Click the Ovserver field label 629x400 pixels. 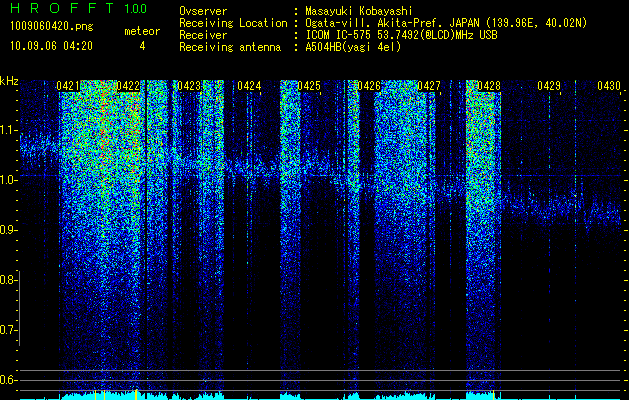coord(203,11)
